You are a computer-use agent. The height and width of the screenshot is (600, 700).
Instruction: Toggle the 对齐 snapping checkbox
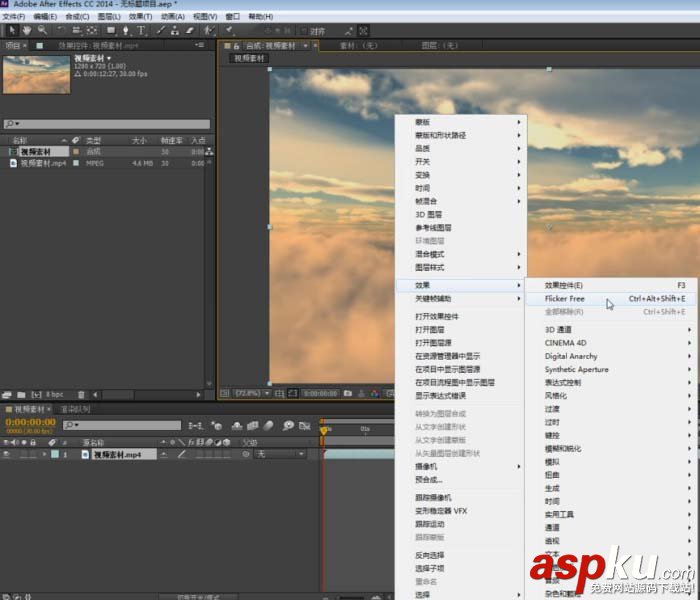pyautogui.click(x=303, y=31)
